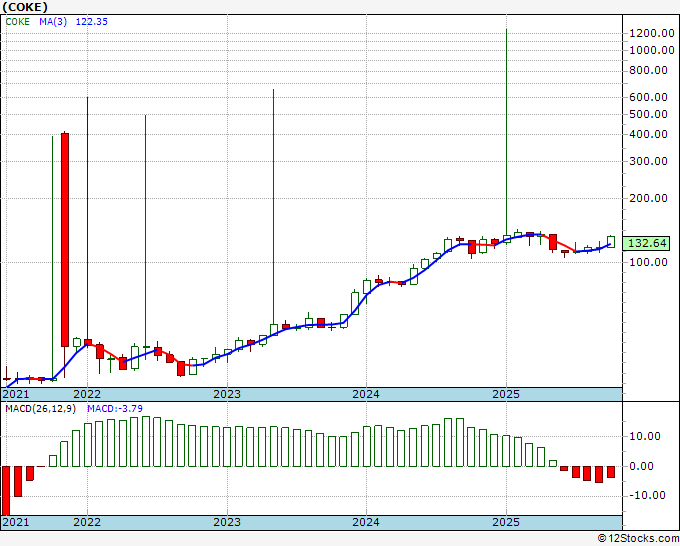Click the (COKE) chart title
The image size is (680, 546).
click(x=25, y=7)
